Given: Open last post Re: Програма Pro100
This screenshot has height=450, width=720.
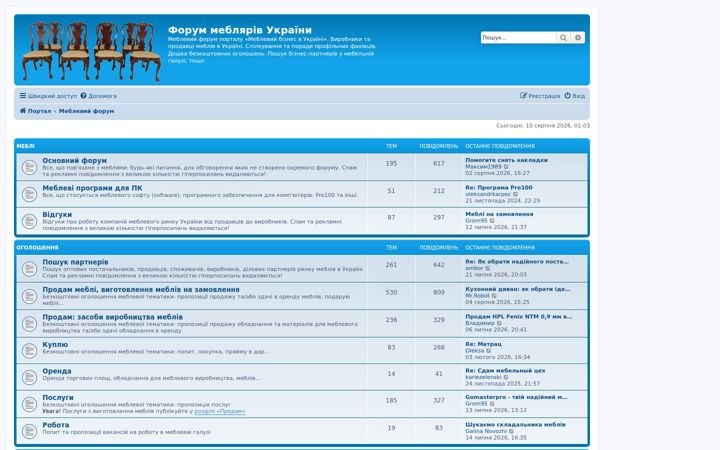Looking at the screenshot, I should pos(499,188).
